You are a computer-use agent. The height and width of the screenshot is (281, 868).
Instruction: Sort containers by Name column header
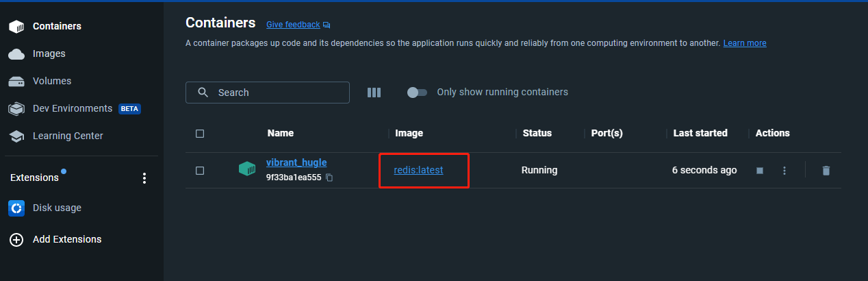(281, 133)
